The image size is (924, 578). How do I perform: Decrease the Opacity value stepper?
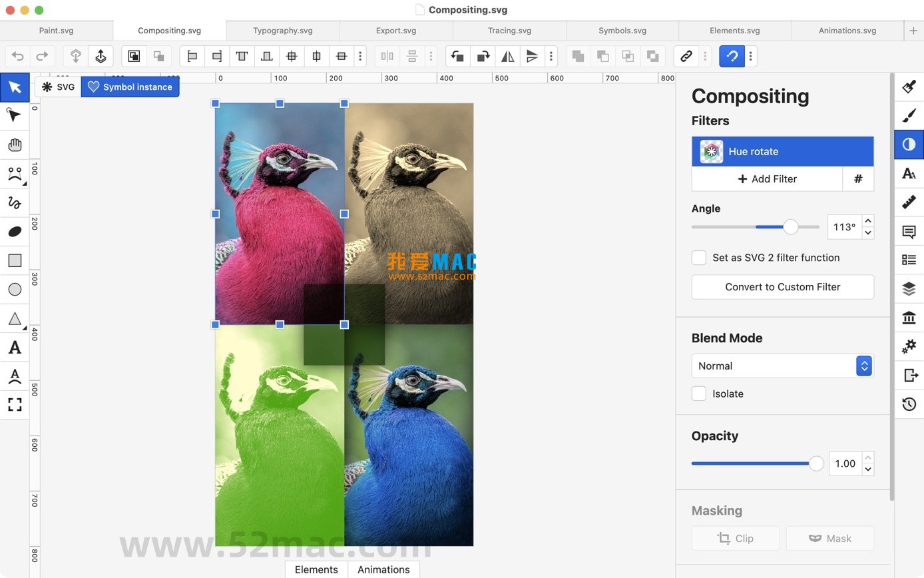(x=867, y=469)
